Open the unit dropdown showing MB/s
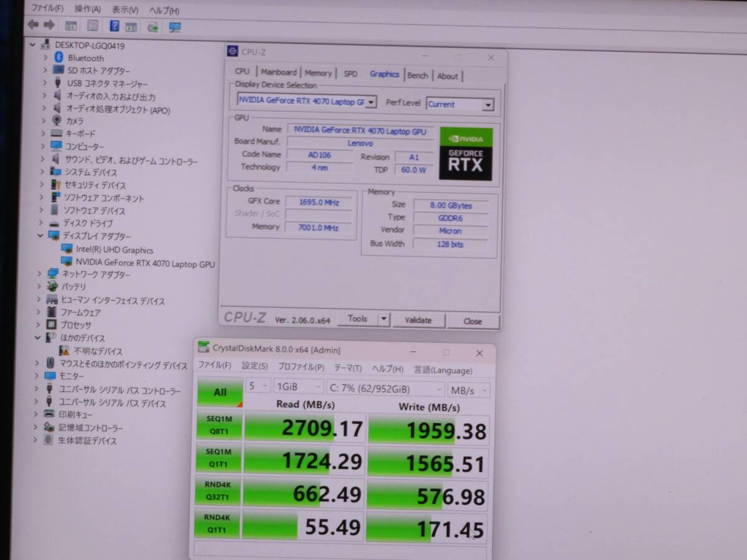The image size is (747, 560). tap(469, 391)
